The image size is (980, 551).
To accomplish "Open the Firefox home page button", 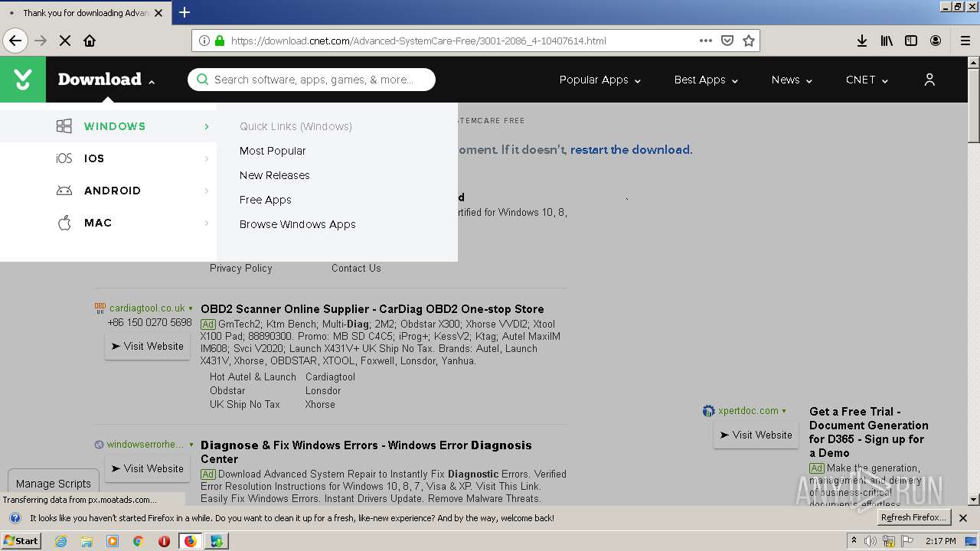I will (90, 41).
